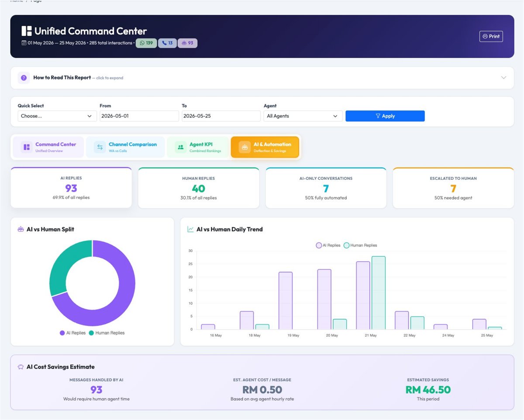The image size is (524, 420).
Task: Click the 50% fully automated text
Action: click(326, 198)
